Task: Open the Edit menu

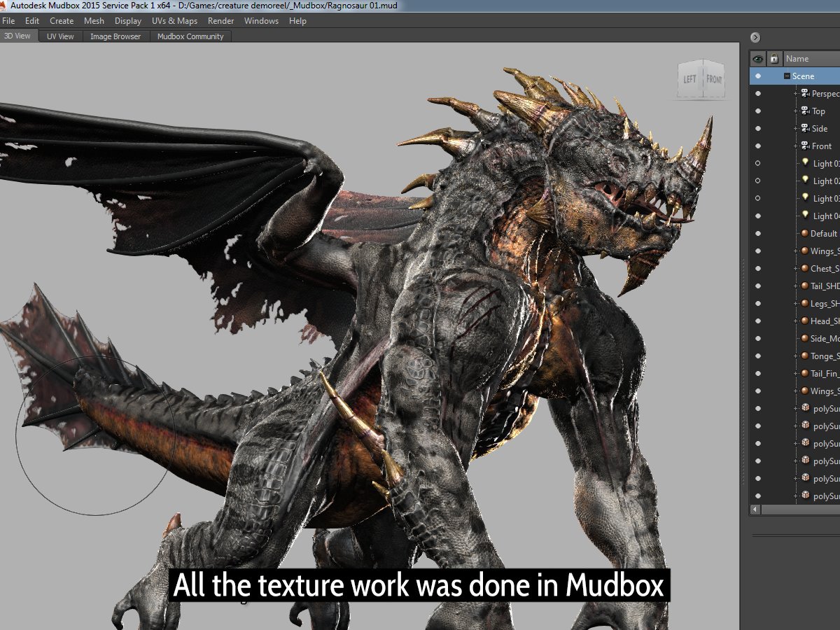Action: pyautogui.click(x=32, y=21)
